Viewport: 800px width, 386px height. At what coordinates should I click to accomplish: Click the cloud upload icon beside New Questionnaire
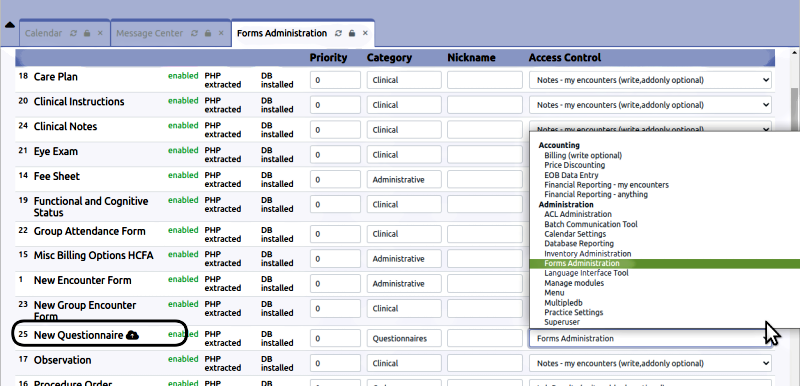tap(132, 335)
